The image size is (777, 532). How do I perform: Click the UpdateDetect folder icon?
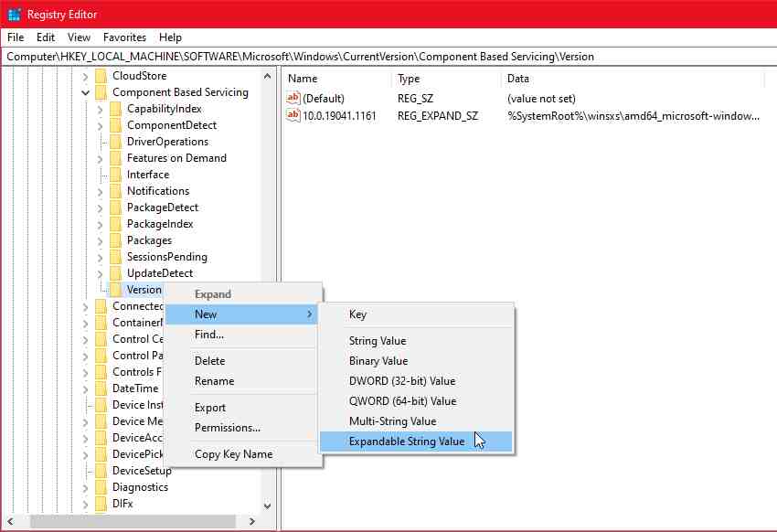pyautogui.click(x=115, y=273)
